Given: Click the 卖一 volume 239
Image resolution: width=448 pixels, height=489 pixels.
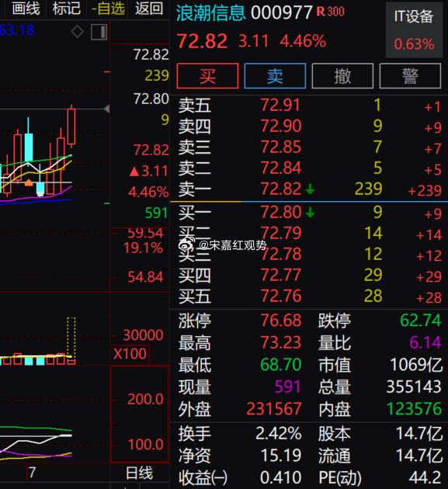Looking at the screenshot, I should [369, 189].
